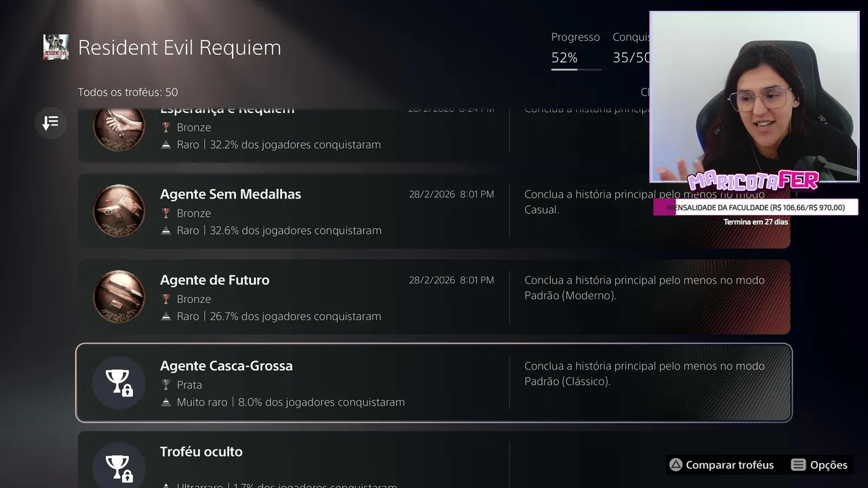
Task: Open the Agente Sem Medalhas trophy image
Action: click(119, 211)
